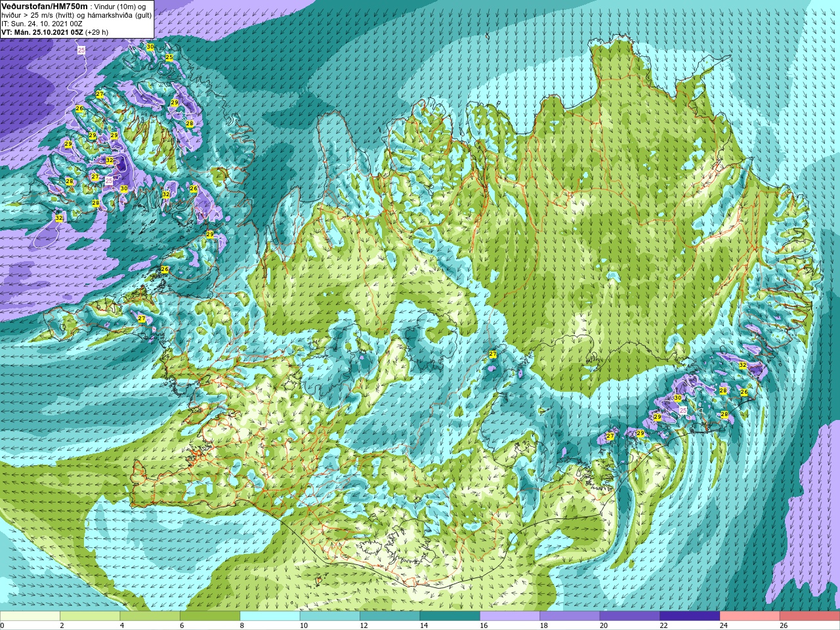Click the legend scale label '26'
The height and width of the screenshot is (630, 840).
point(784,625)
